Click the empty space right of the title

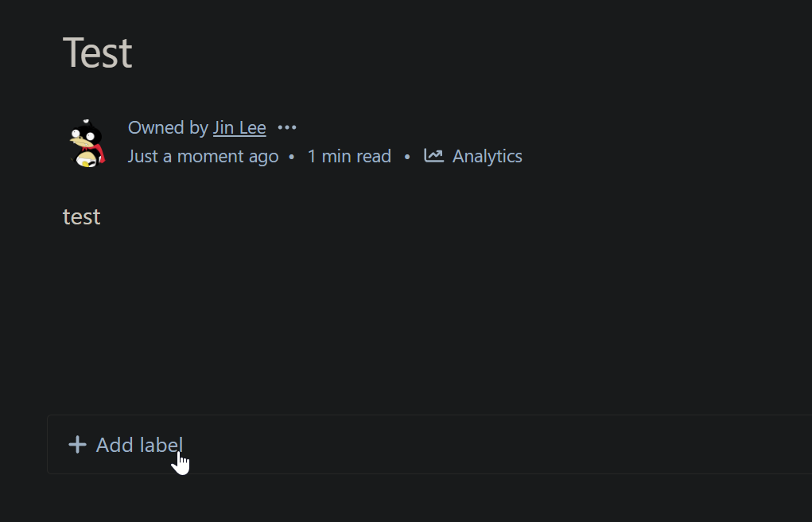pyautogui.click(x=466, y=53)
